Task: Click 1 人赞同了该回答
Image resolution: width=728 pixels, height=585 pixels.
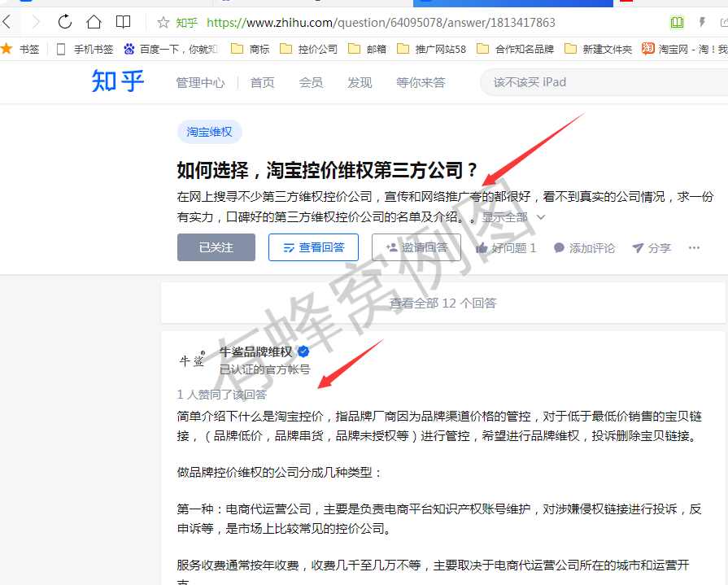Action: (x=222, y=395)
